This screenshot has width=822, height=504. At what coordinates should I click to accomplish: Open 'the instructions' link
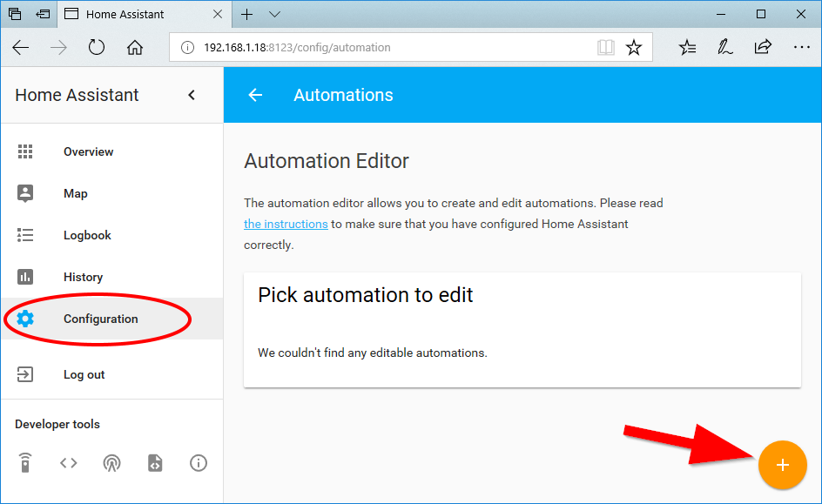tap(286, 224)
